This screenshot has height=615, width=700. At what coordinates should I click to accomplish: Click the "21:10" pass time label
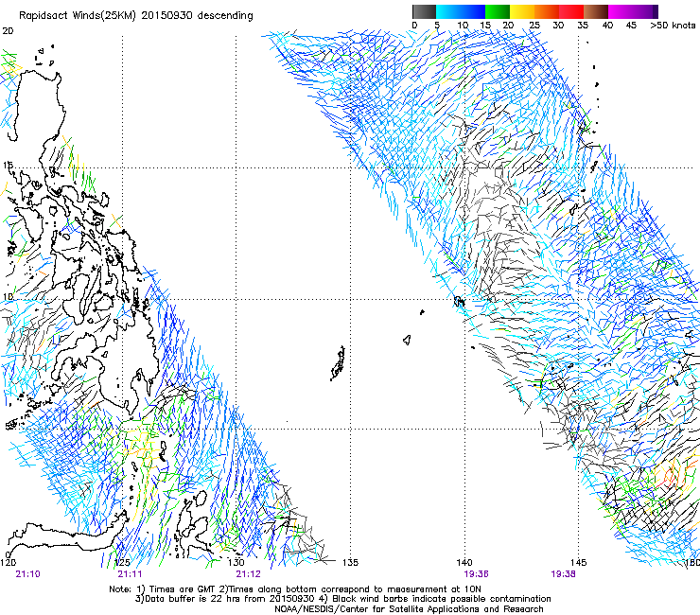(x=27, y=574)
